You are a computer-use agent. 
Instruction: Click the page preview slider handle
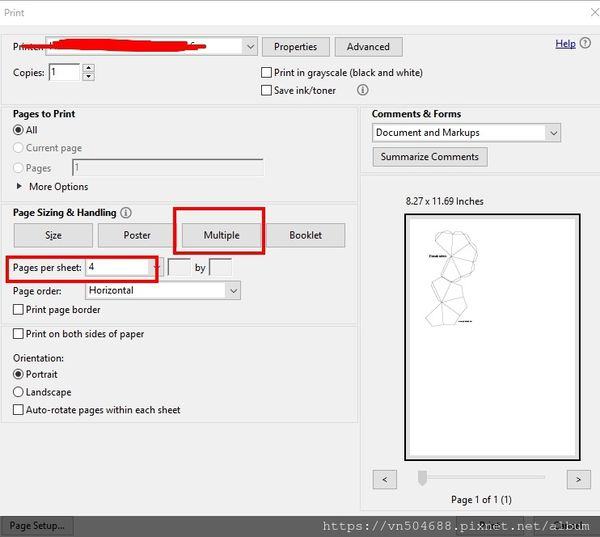click(x=423, y=478)
